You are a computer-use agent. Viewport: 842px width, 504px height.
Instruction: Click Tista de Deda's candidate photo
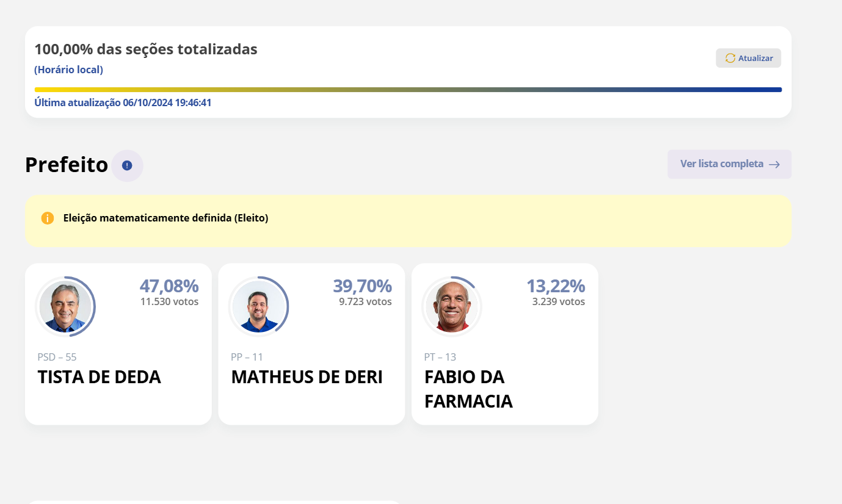pyautogui.click(x=65, y=306)
